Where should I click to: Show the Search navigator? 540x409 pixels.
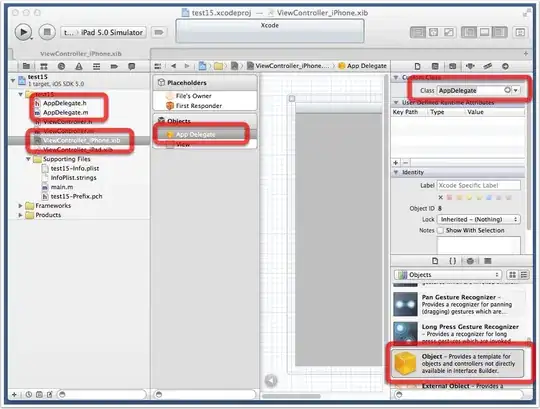tap(61, 66)
